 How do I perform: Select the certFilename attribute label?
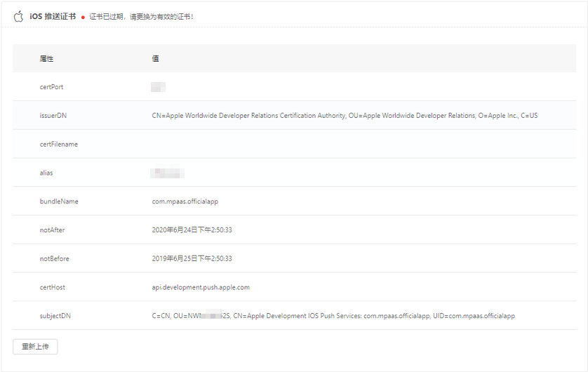[59, 145]
